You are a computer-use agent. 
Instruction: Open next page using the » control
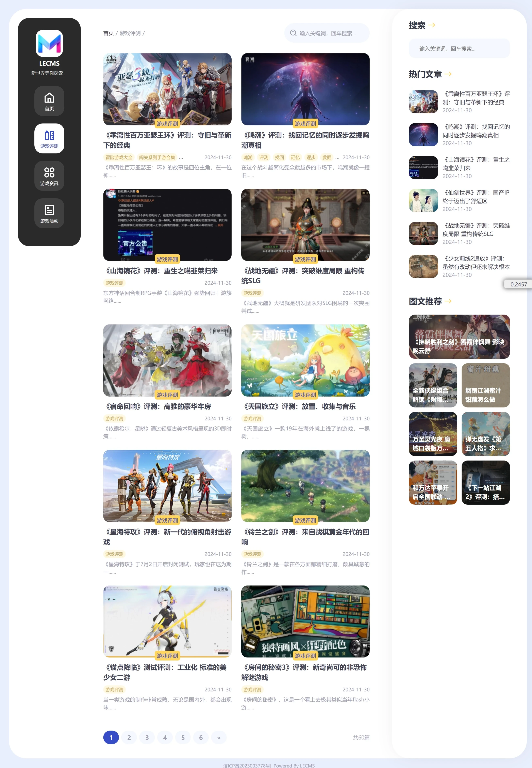[219, 737]
